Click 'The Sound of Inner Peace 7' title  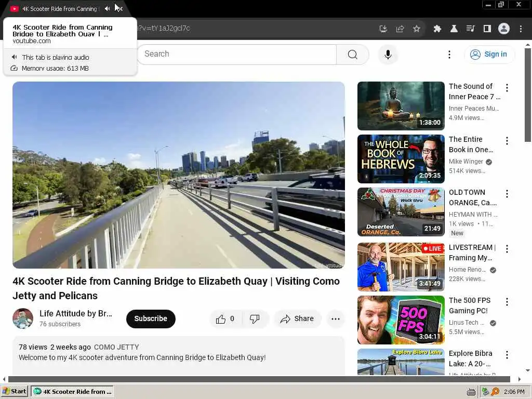click(x=474, y=91)
